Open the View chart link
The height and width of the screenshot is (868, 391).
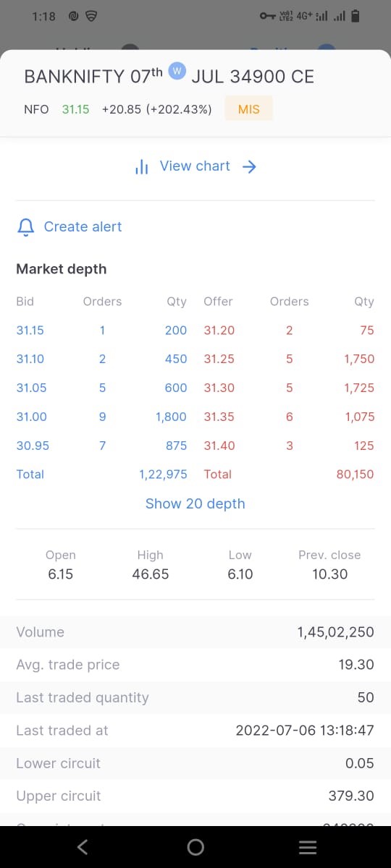point(195,166)
